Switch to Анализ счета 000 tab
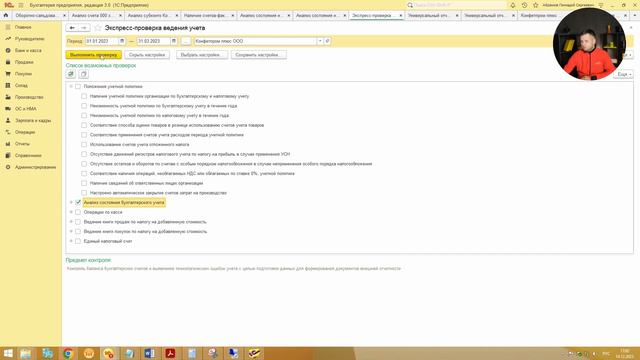 92,15
